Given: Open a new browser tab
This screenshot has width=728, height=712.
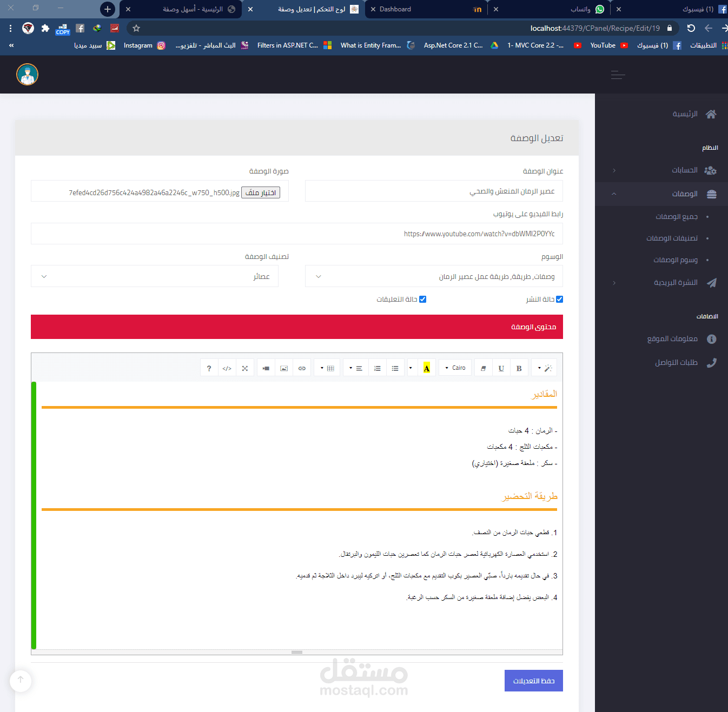Looking at the screenshot, I should [108, 9].
